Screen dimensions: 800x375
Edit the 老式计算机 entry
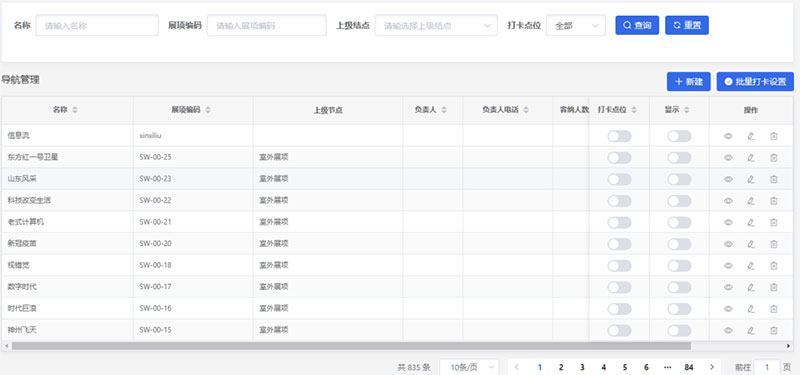[x=751, y=222]
